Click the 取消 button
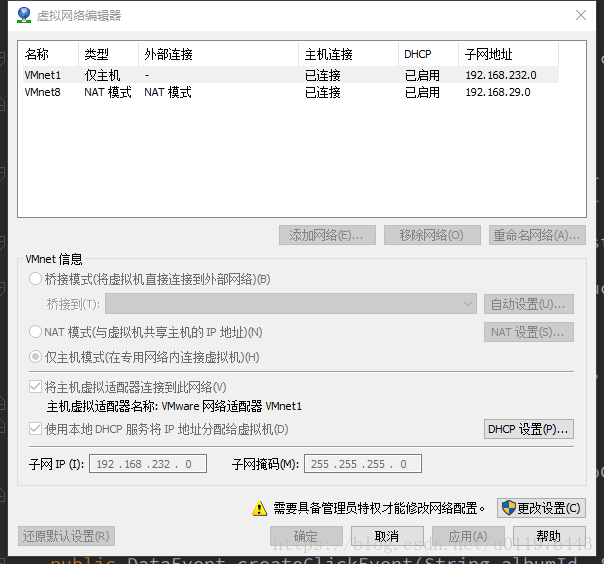This screenshot has height=564, width=604. [x=387, y=536]
